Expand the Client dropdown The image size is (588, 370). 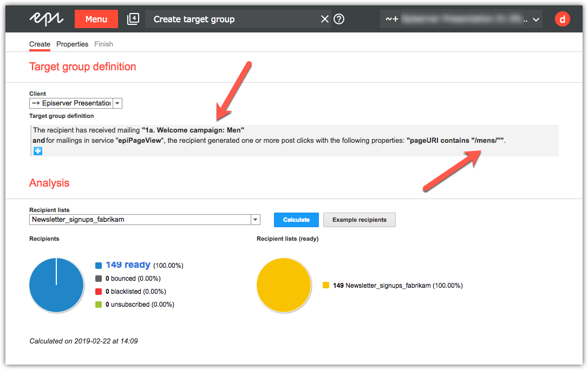117,103
